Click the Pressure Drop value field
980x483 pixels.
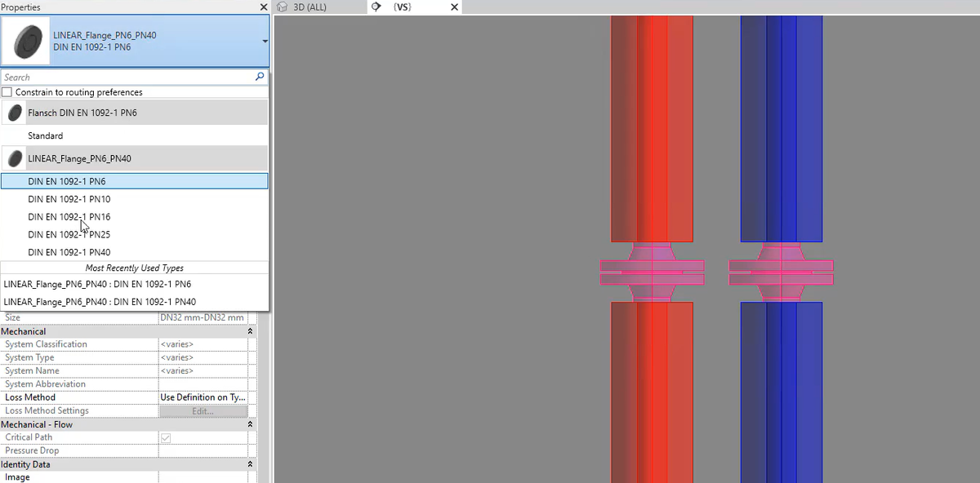click(203, 450)
